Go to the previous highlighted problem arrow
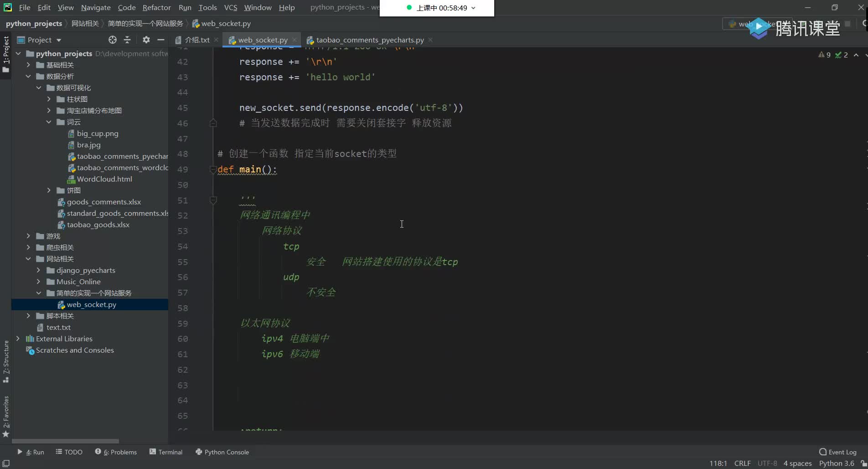868x469 pixels. click(x=856, y=55)
